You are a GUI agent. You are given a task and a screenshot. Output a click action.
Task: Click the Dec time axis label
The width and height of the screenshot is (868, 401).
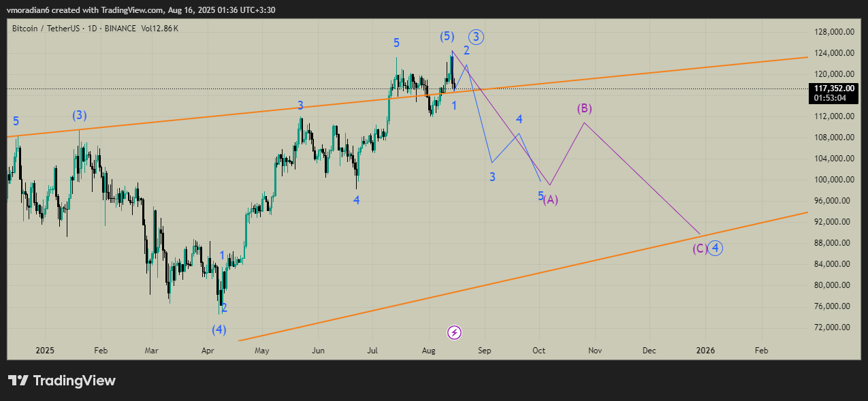coord(649,351)
